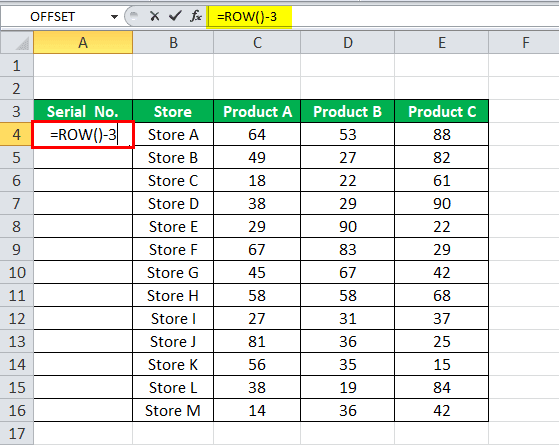Click the Product B header cell

pyautogui.click(x=348, y=111)
